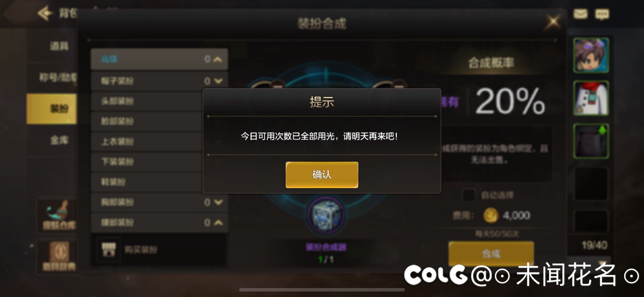
Task: Collapse the top highlighted category row
Action: (159, 59)
